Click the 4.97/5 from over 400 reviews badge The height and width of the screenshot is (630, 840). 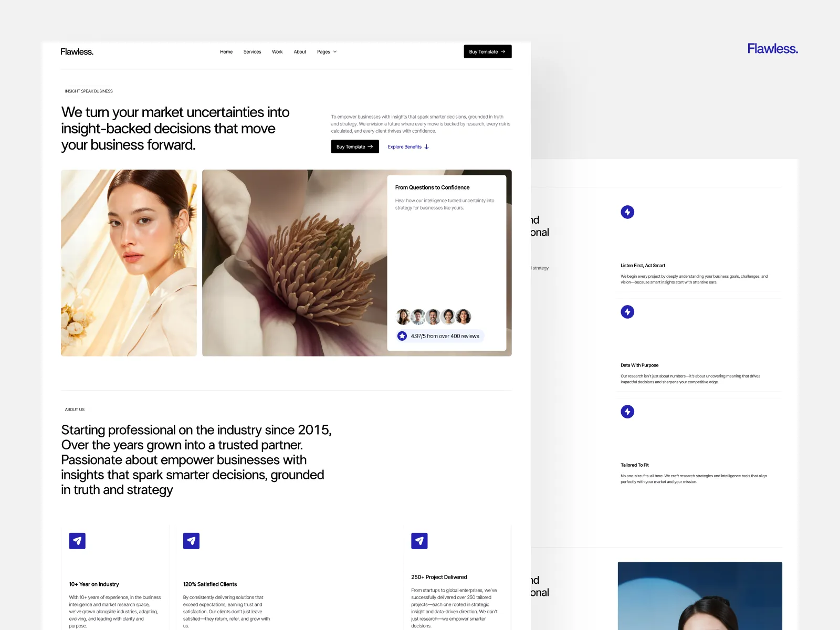click(x=440, y=336)
